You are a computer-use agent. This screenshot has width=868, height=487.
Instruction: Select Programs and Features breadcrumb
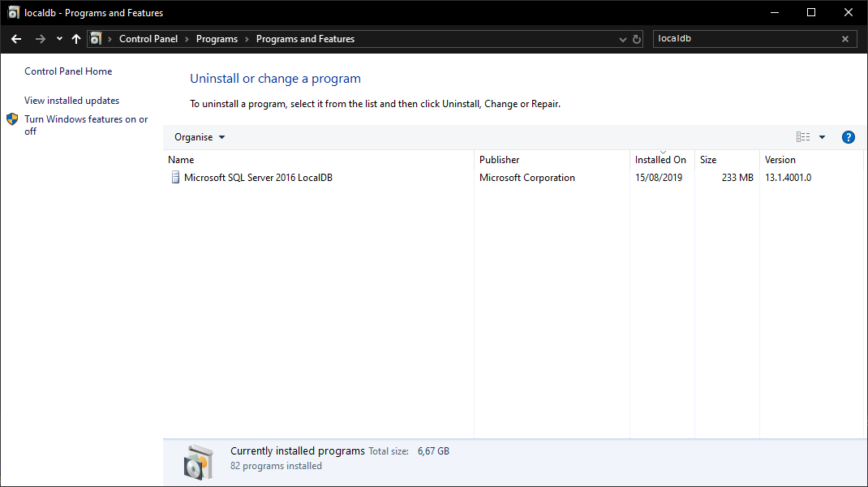click(x=305, y=39)
